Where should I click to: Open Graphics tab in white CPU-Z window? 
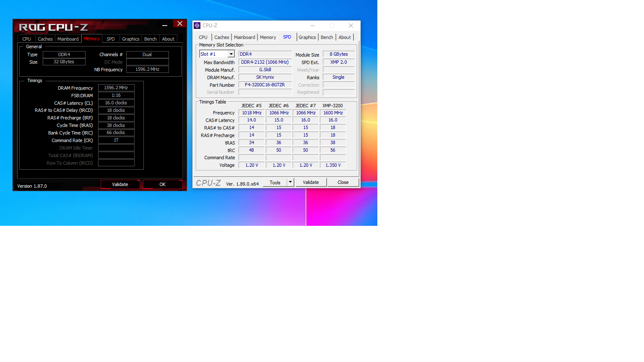click(x=307, y=37)
